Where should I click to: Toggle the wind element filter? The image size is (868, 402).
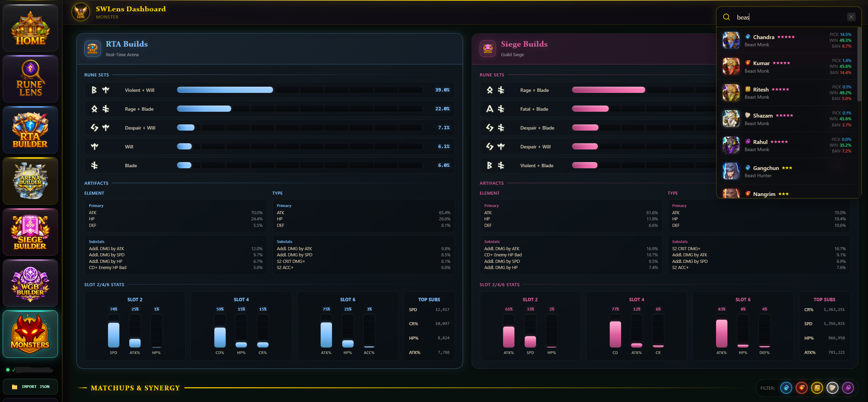(817, 388)
